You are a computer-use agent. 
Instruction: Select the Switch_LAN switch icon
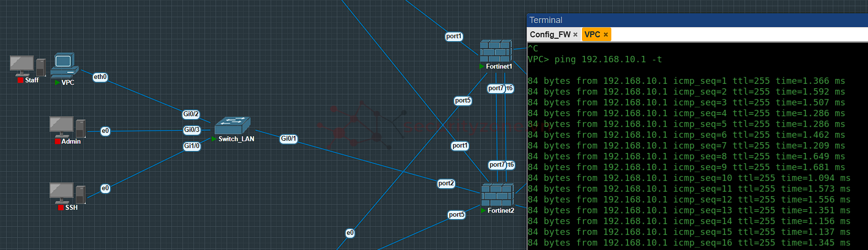click(232, 125)
